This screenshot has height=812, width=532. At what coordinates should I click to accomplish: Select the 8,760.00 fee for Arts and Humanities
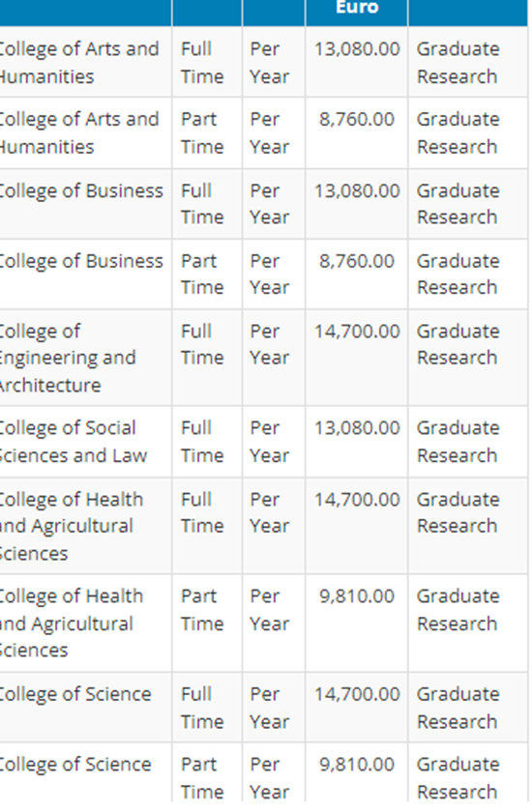pyautogui.click(x=357, y=120)
